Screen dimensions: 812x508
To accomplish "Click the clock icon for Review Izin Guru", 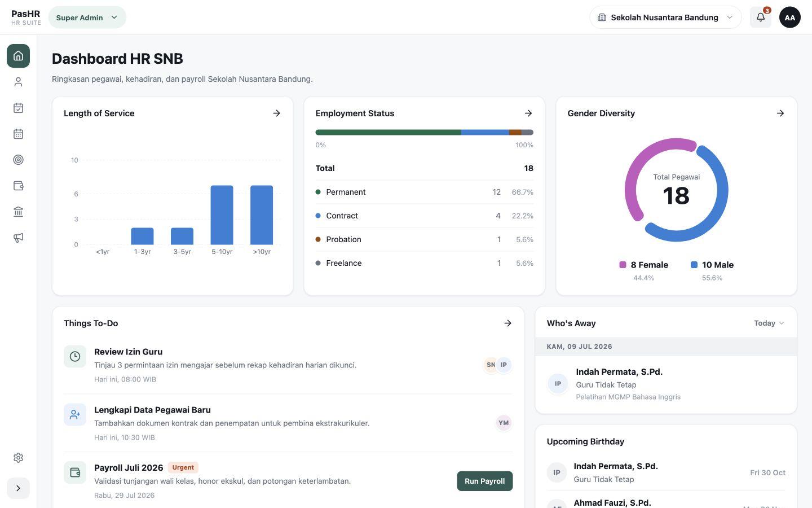I will [75, 356].
